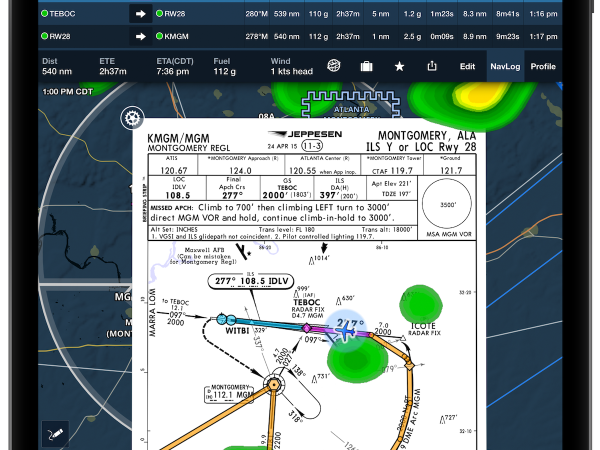Select TEBOC waypoint in first row
This screenshot has height=450, width=600.
pyautogui.click(x=59, y=14)
